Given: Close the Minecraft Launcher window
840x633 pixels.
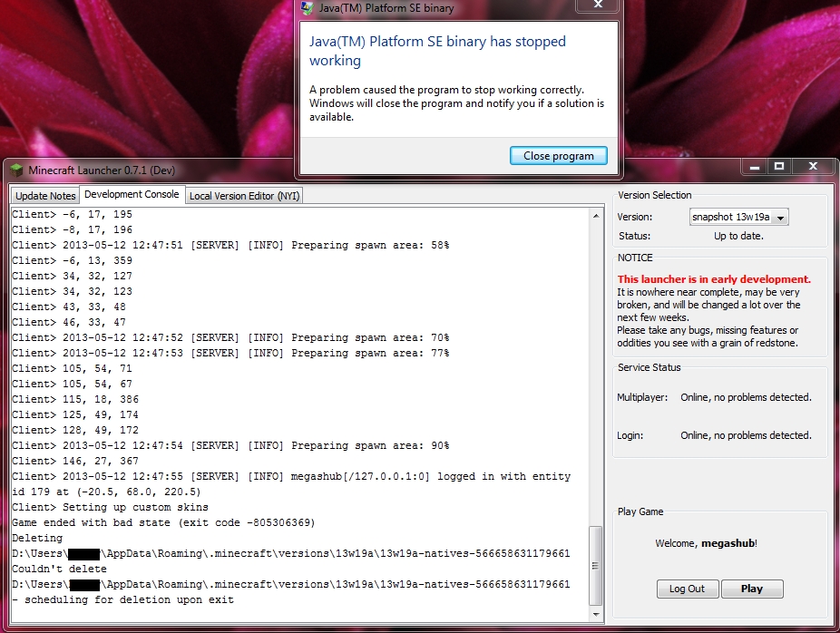Looking at the screenshot, I should point(813,167).
